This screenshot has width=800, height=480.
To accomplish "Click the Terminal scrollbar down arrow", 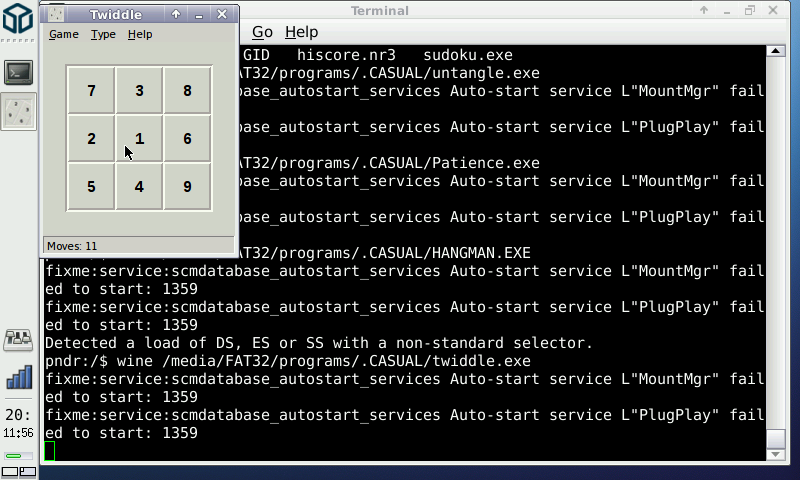I will [x=775, y=455].
